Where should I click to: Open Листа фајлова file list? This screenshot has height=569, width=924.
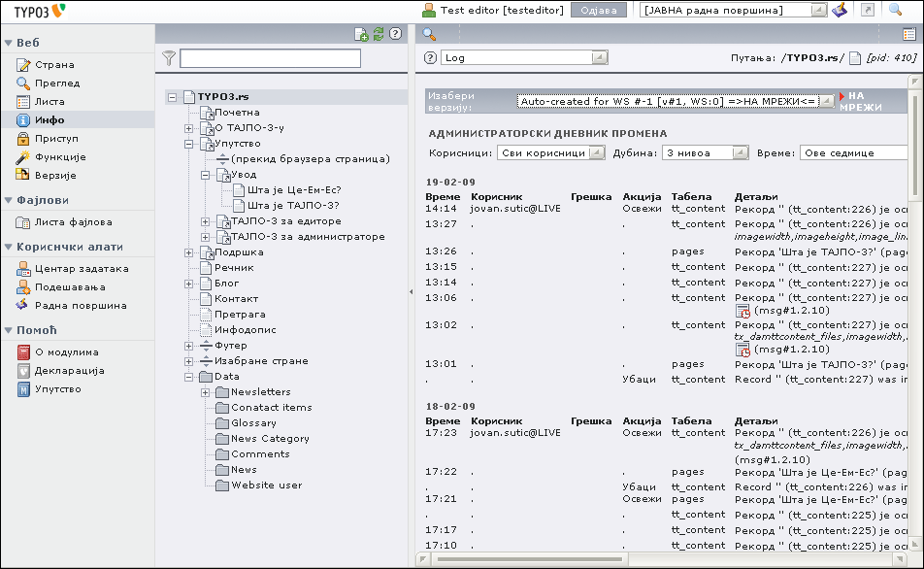coord(73,222)
